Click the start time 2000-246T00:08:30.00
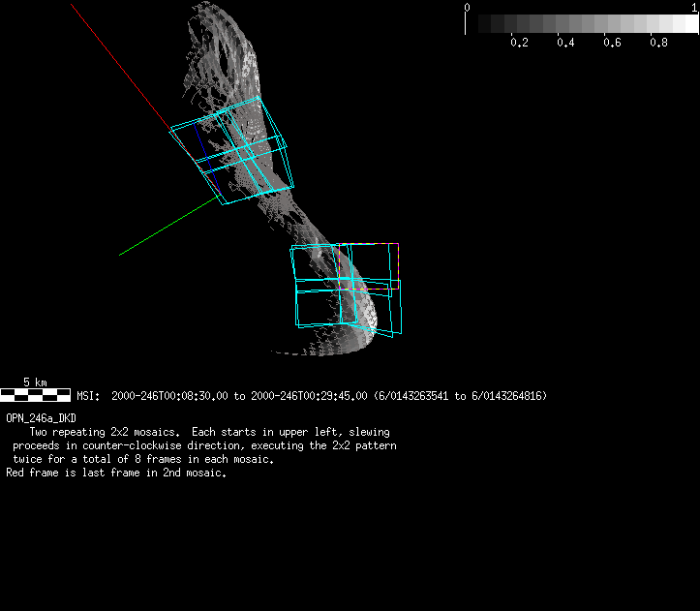Image resolution: width=700 pixels, height=611 pixels. pos(170,396)
